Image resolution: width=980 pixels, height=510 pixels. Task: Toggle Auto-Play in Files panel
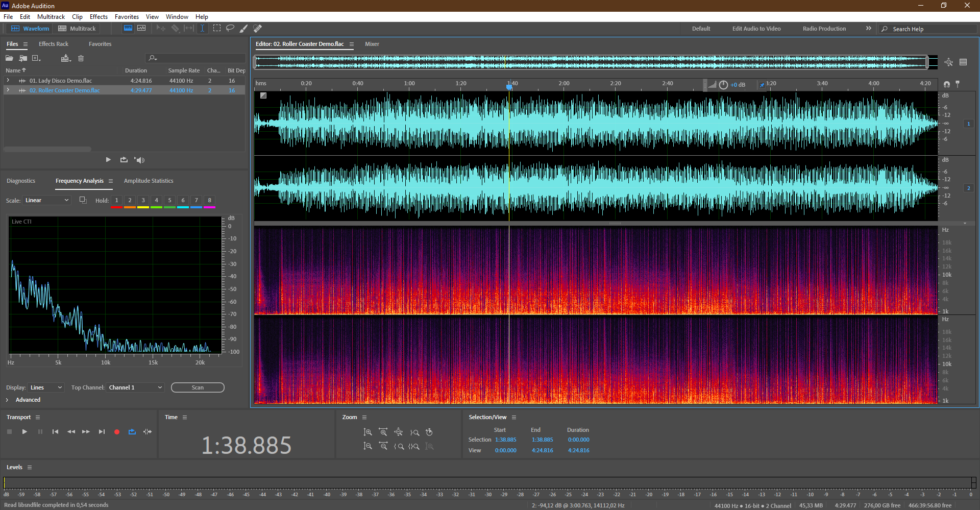[x=139, y=160]
